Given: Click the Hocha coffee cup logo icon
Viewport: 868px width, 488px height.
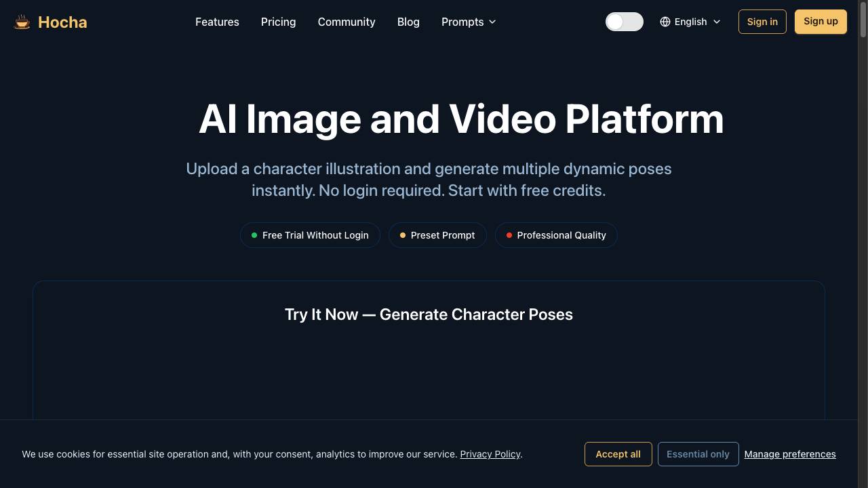Looking at the screenshot, I should tap(22, 22).
